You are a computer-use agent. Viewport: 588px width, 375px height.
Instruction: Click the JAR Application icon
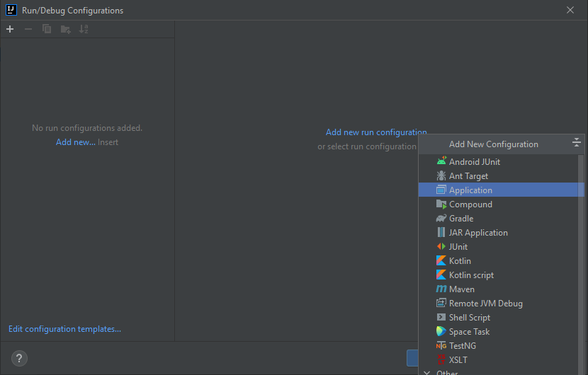pyautogui.click(x=441, y=232)
